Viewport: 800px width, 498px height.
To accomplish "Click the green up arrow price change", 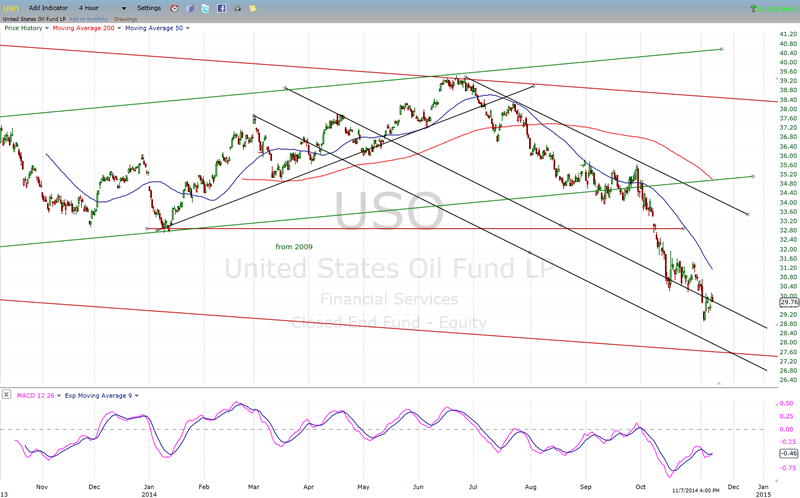I will 754,8.
